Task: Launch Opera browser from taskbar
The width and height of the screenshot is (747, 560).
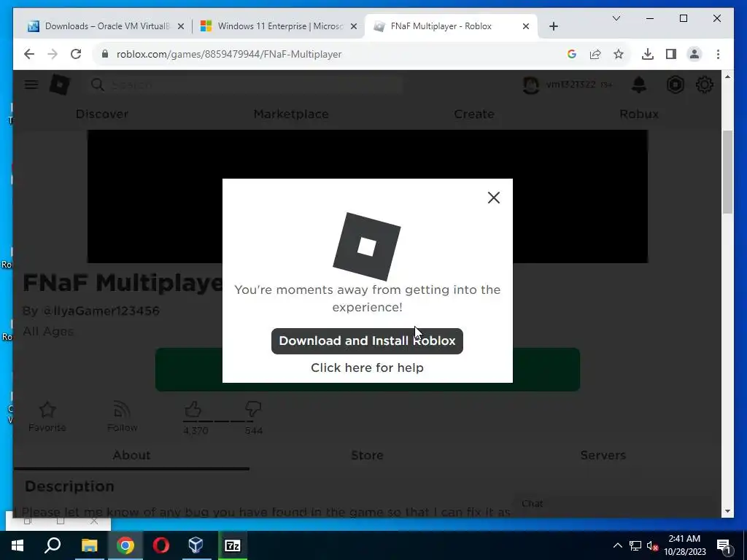Action: tap(161, 545)
